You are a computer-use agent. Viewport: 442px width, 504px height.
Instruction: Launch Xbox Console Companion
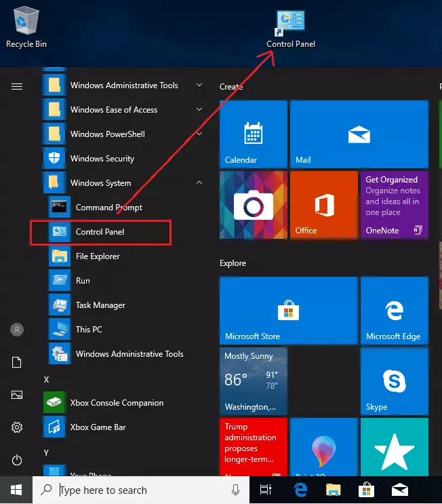pos(123,403)
